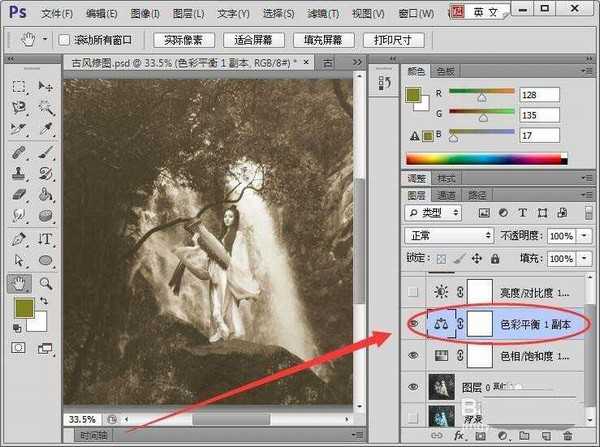Click the fx layer style icon

[x=458, y=437]
